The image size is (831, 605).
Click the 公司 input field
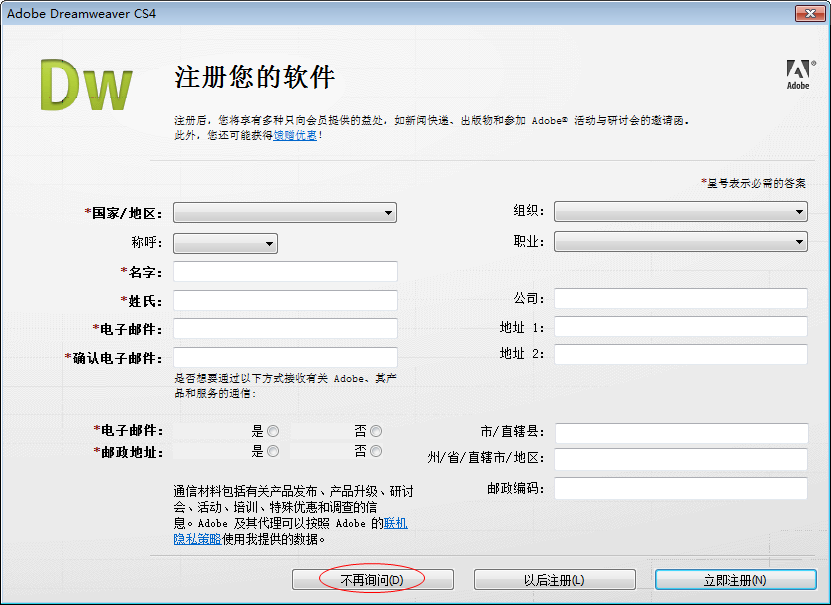pos(680,298)
